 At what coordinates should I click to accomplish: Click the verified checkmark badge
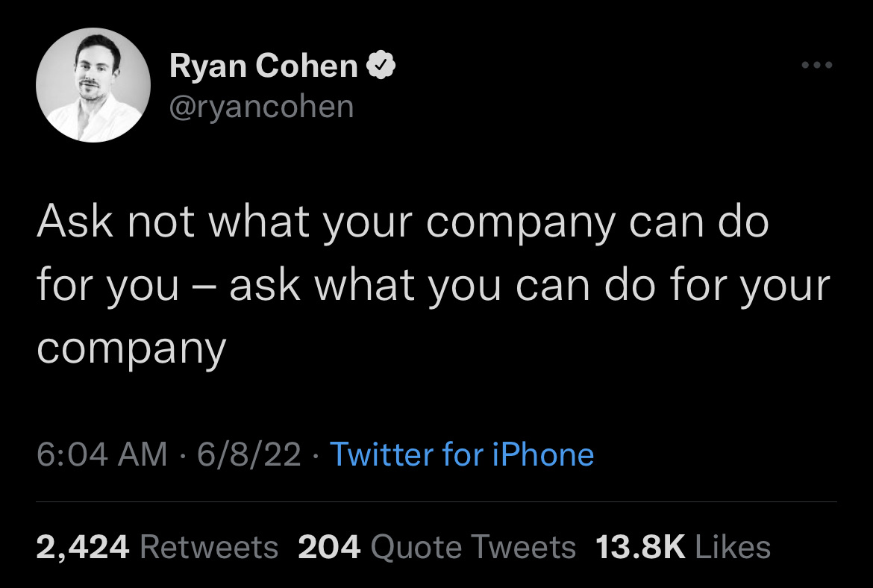click(382, 66)
